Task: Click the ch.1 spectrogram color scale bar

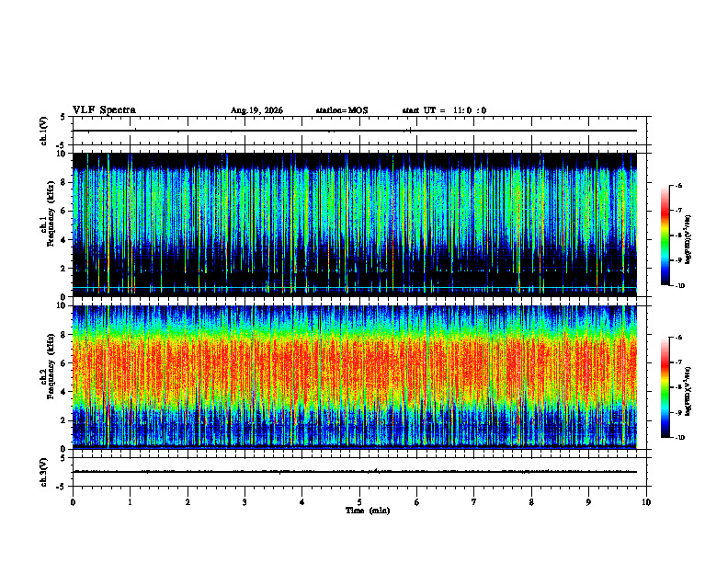Action: coord(665,236)
